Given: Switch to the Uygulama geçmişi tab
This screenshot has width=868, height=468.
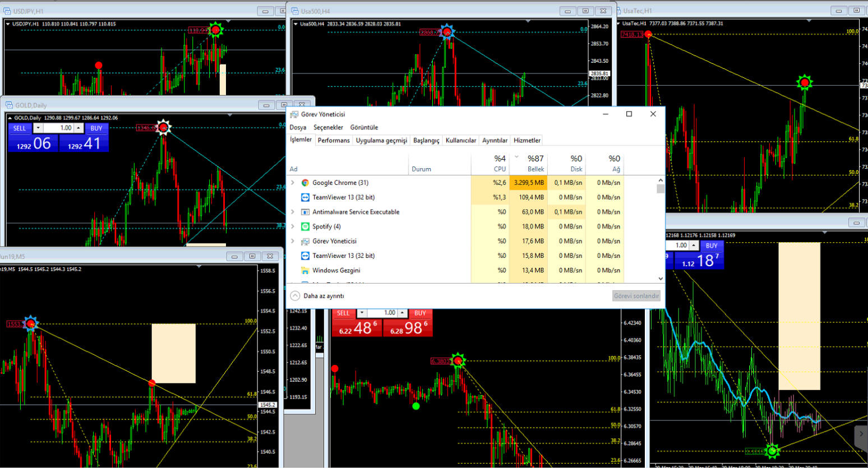Looking at the screenshot, I should pyautogui.click(x=381, y=141).
